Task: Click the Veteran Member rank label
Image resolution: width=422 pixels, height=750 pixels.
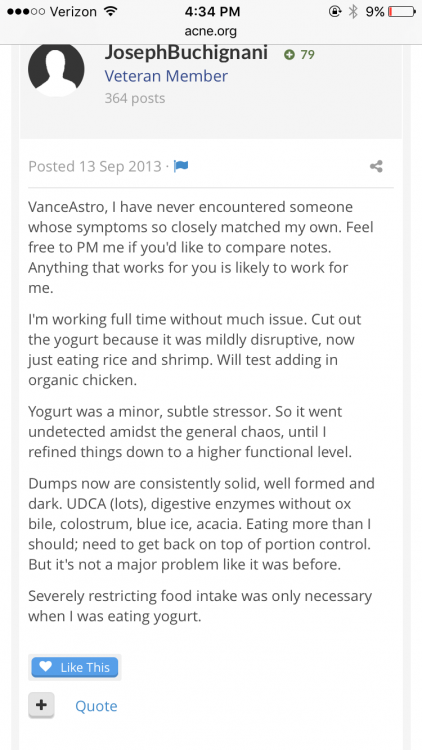Action: pyautogui.click(x=166, y=76)
